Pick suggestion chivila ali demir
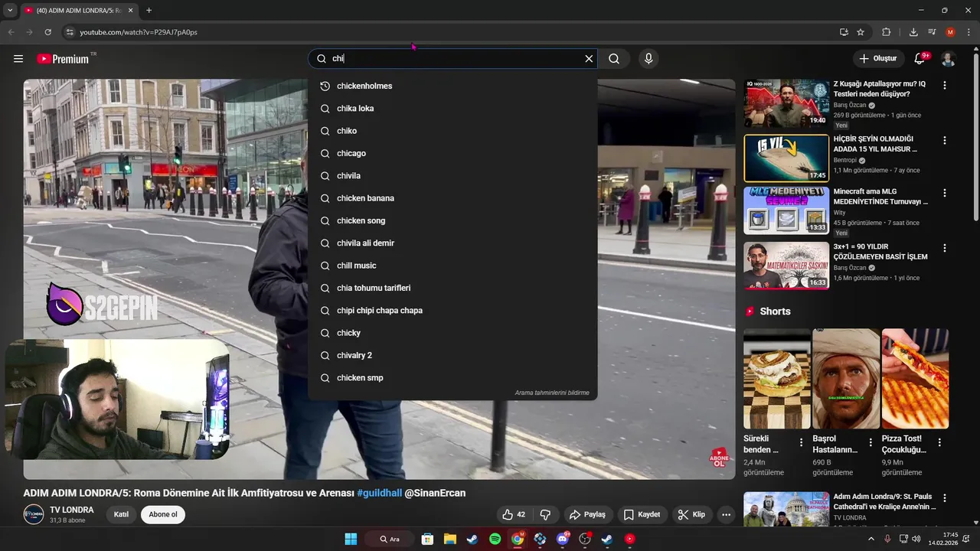The height and width of the screenshot is (551, 980). pyautogui.click(x=452, y=243)
